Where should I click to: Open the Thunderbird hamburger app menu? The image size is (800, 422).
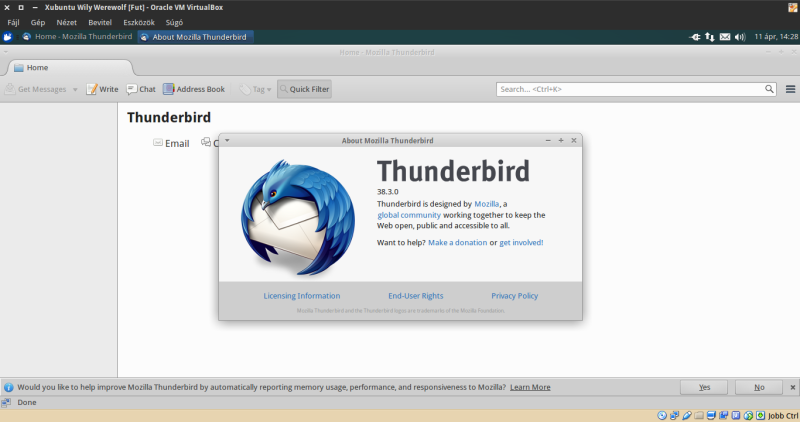(790, 89)
